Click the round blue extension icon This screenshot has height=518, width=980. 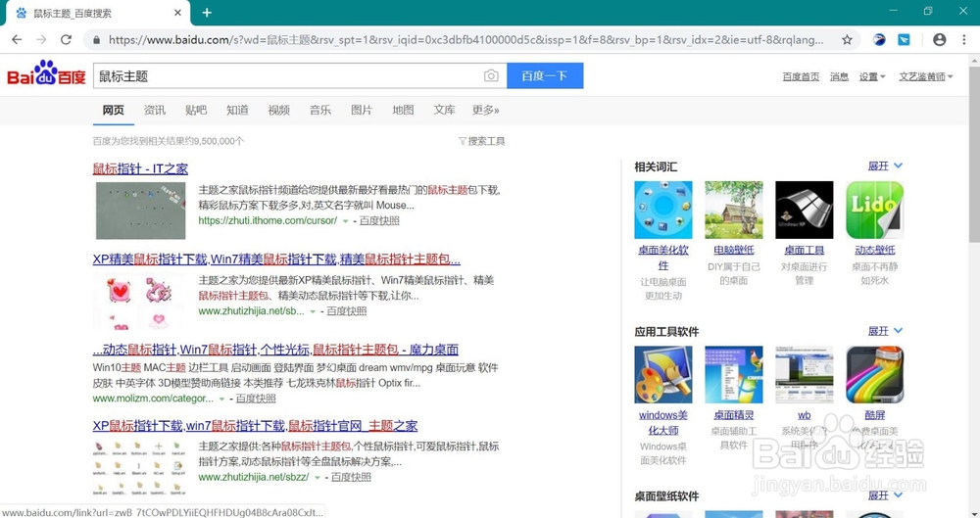click(x=879, y=39)
